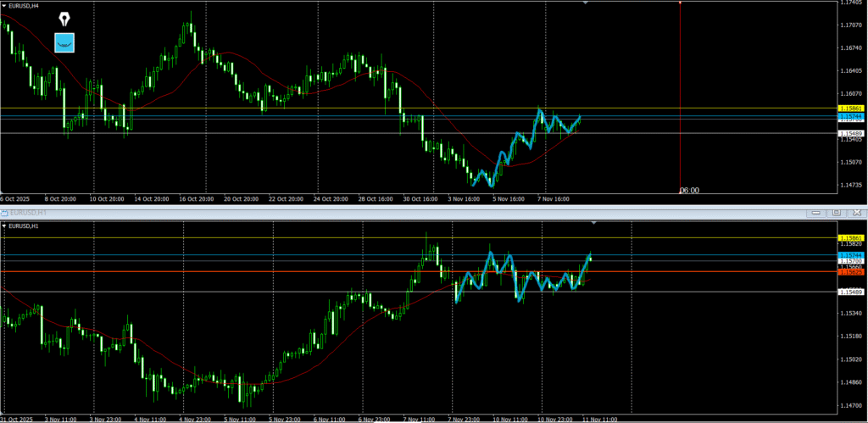Open the EURUSD,H4 chart dropdown arrow
The height and width of the screenshot is (423, 868).
(6, 5)
